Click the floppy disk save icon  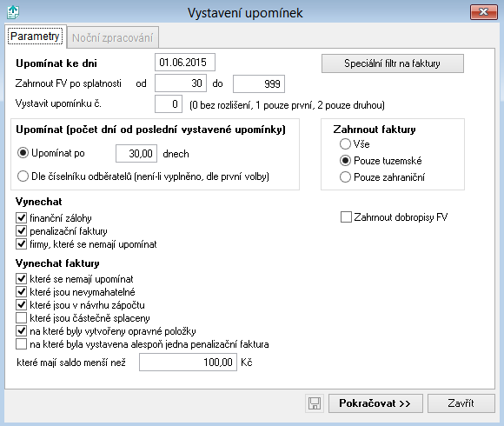315,403
